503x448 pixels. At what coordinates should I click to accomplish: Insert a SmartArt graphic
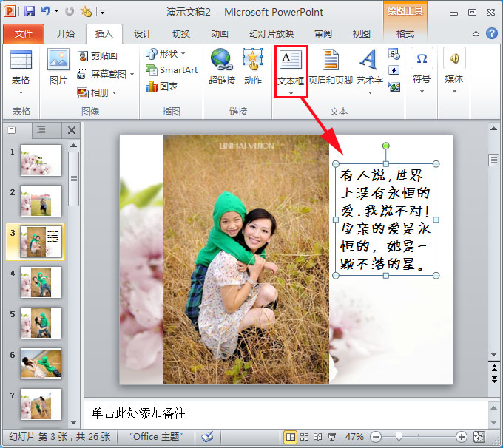(172, 70)
